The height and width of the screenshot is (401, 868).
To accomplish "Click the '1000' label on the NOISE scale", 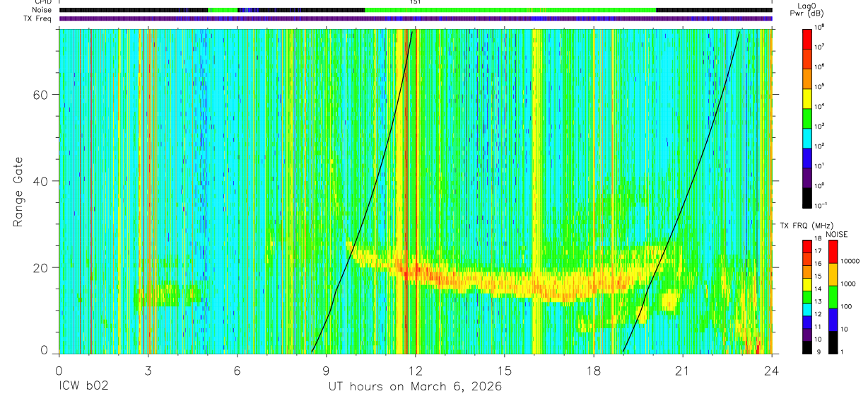I will [x=848, y=284].
